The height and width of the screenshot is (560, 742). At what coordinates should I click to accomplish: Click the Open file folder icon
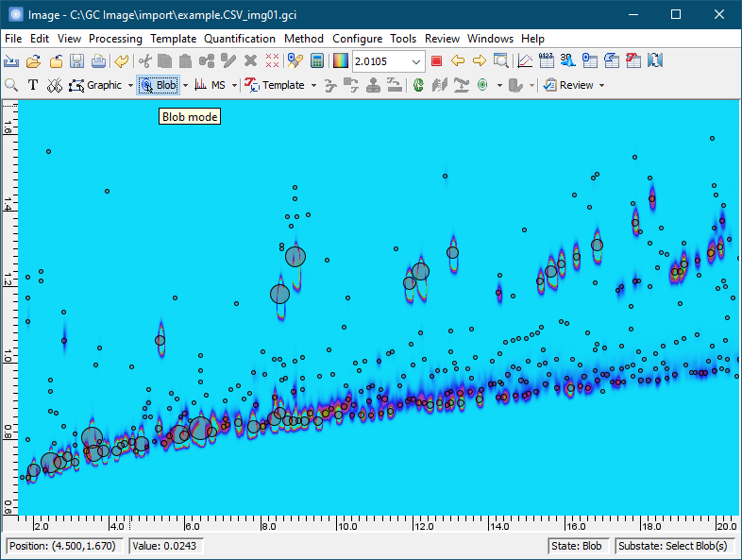(x=33, y=61)
